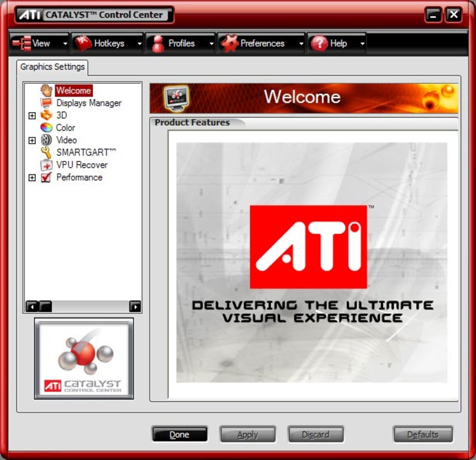
Task: Select the Graphics Settings tab
Action: [x=52, y=67]
